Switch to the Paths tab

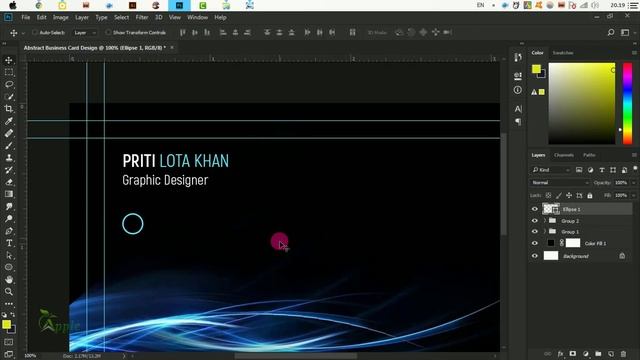[589, 155]
